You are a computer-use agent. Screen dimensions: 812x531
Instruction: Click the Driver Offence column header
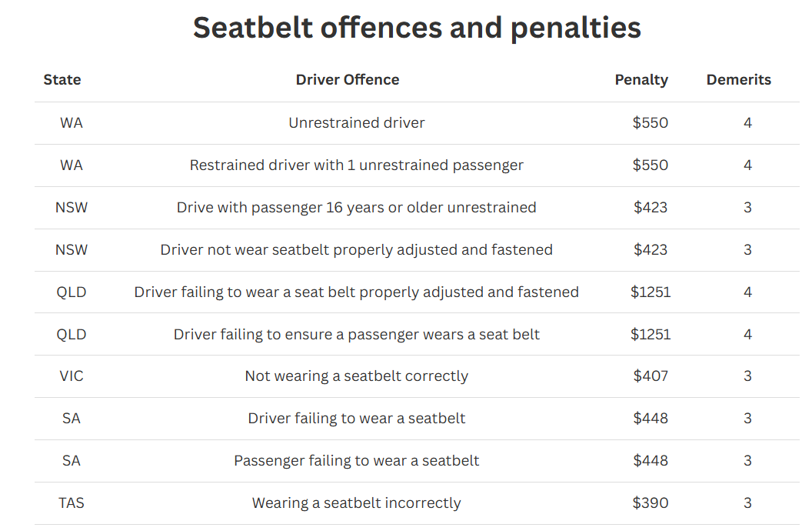coord(348,80)
